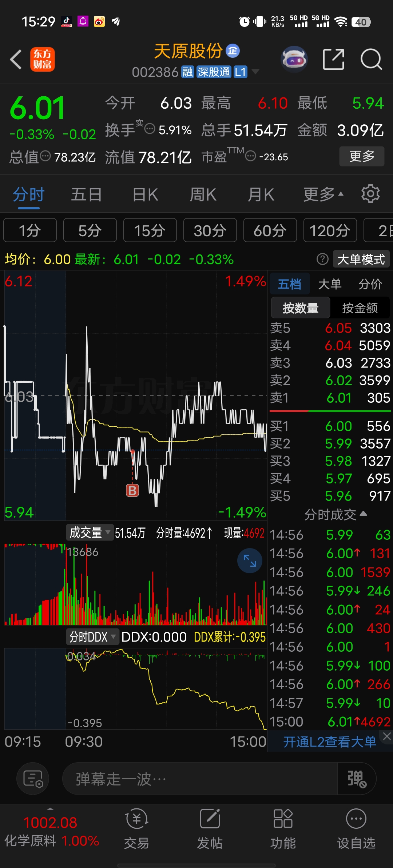393x868 pixels.
Task: Tap the 15:00 6.01 trade row
Action: 330,722
